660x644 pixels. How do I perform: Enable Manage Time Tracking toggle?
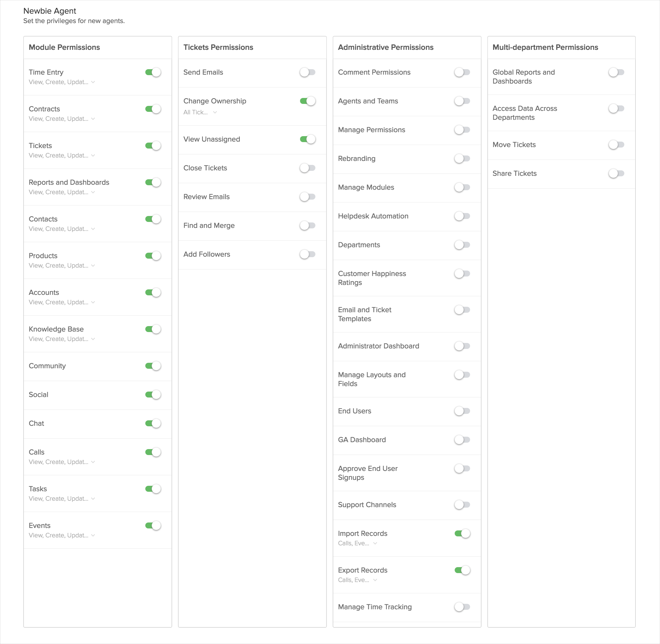[x=462, y=607]
